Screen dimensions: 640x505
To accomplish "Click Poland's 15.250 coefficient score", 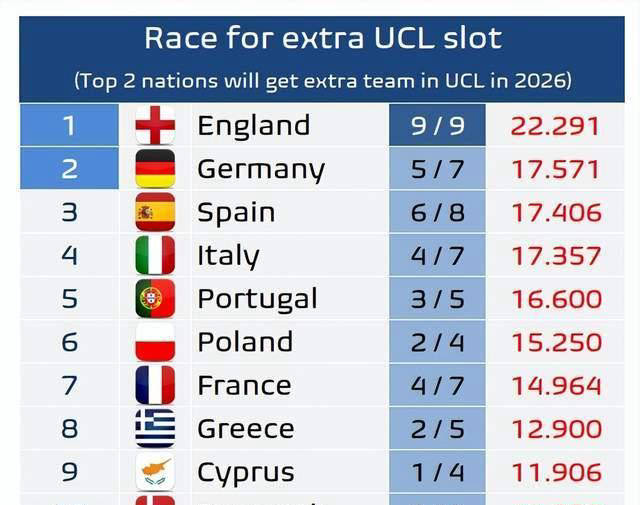I will click(x=556, y=342).
